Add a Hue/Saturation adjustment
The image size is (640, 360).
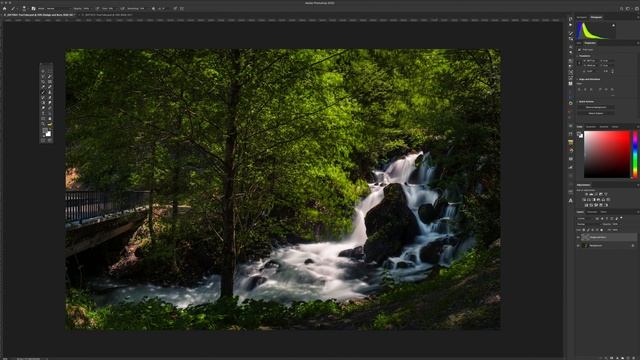pyautogui.click(x=584, y=200)
